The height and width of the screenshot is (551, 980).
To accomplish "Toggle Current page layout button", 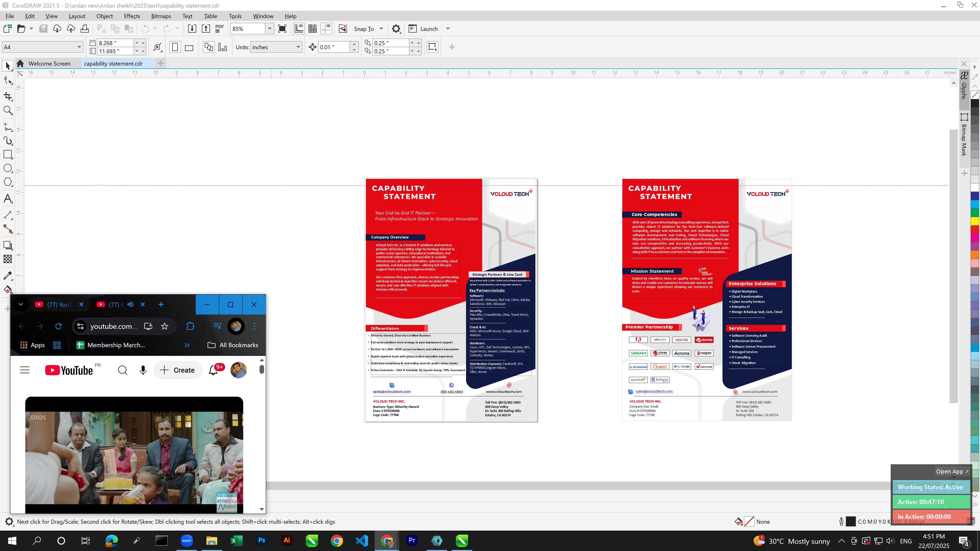I will pos(223,47).
